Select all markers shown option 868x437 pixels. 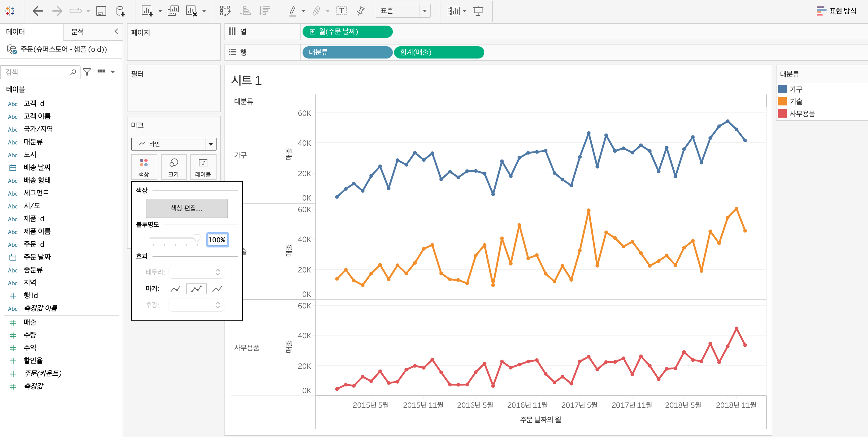point(196,289)
